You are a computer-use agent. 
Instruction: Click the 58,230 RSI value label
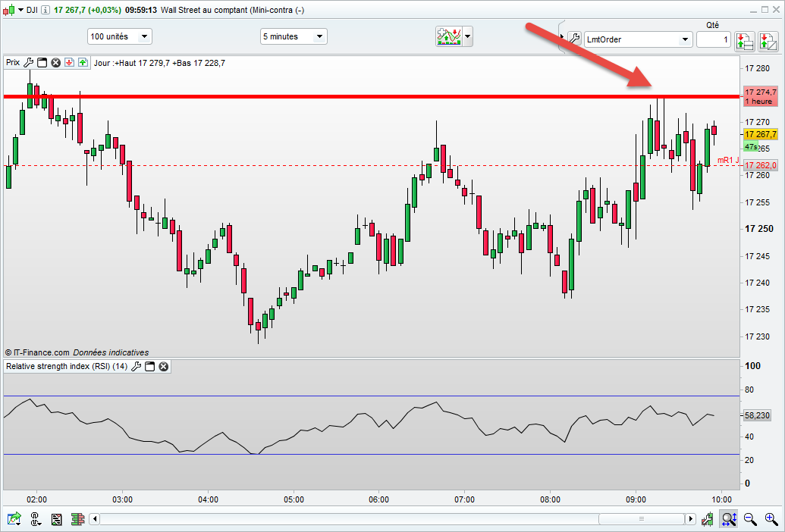[x=758, y=415]
